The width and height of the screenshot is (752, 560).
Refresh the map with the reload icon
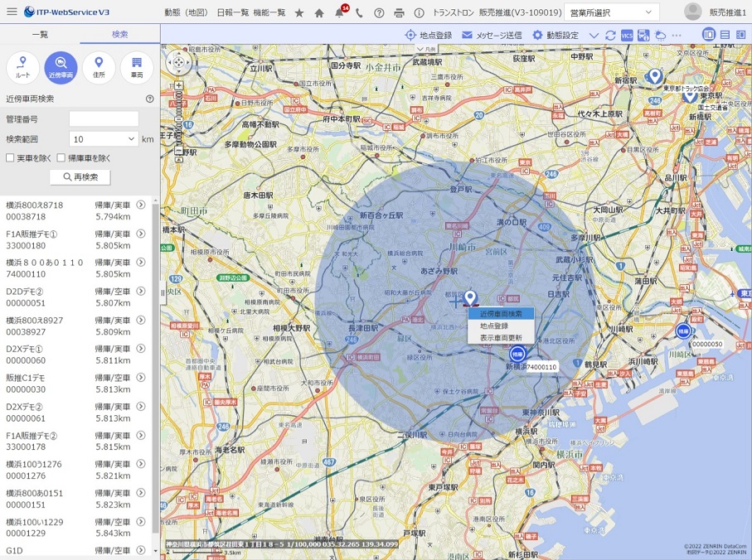pos(610,36)
